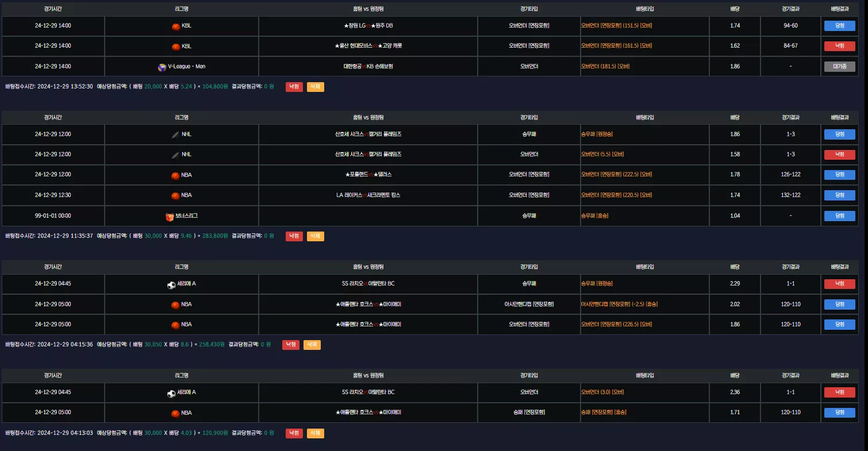This screenshot has height=451, width=868.
Task: Click the volleyball icon beside V-League - Men
Action: click(x=162, y=67)
